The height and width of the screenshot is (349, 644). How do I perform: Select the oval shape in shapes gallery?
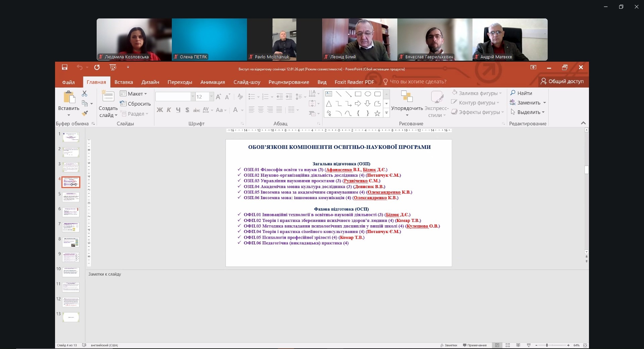(368, 94)
